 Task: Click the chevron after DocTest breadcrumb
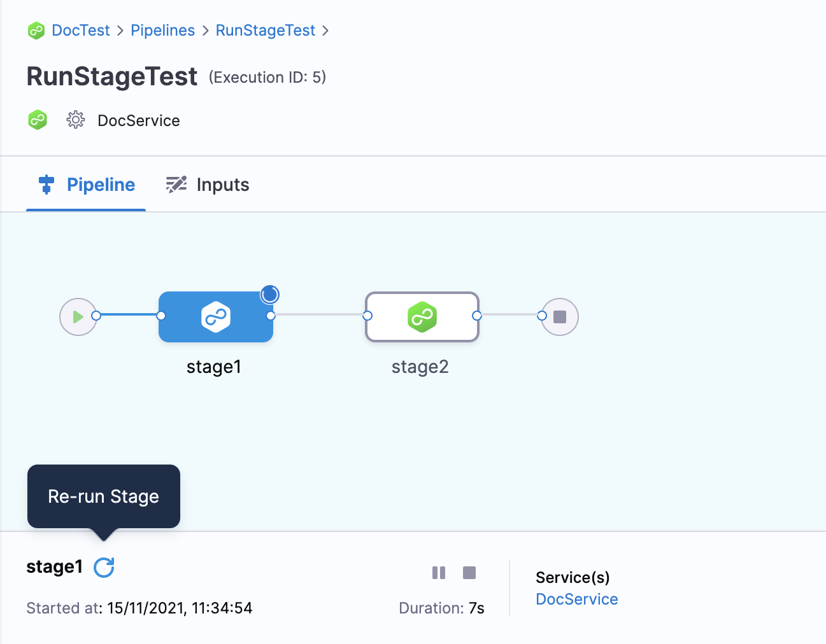(120, 31)
